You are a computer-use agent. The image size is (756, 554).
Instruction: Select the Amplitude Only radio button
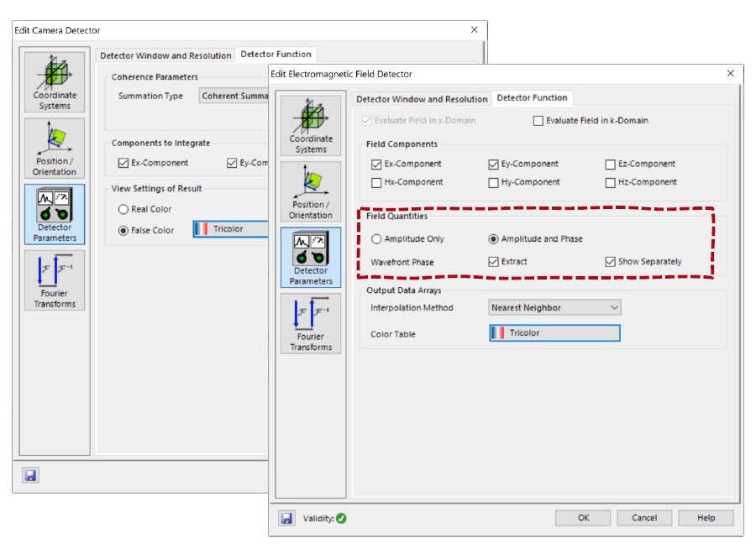tap(376, 239)
